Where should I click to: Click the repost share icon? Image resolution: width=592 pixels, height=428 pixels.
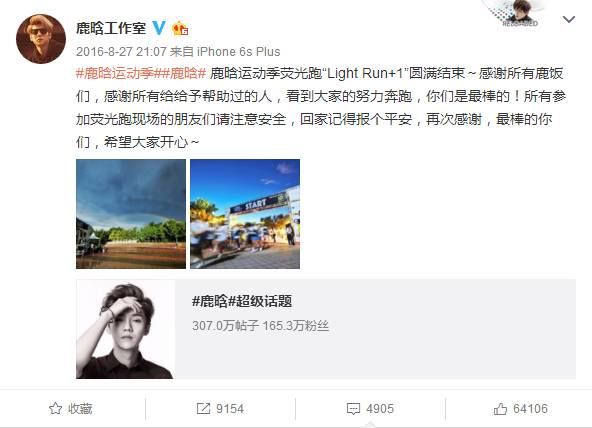(204, 408)
